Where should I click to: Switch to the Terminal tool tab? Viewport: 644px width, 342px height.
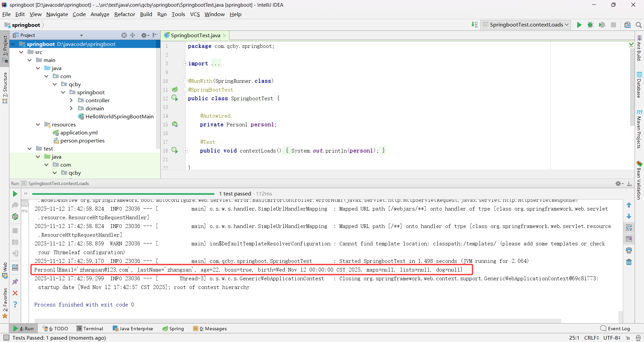point(90,329)
